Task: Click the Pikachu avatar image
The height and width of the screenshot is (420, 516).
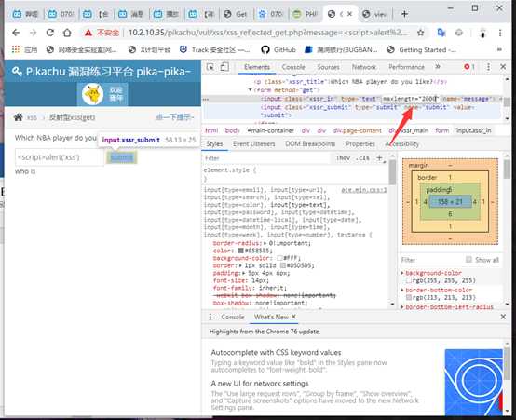Action: [92, 94]
